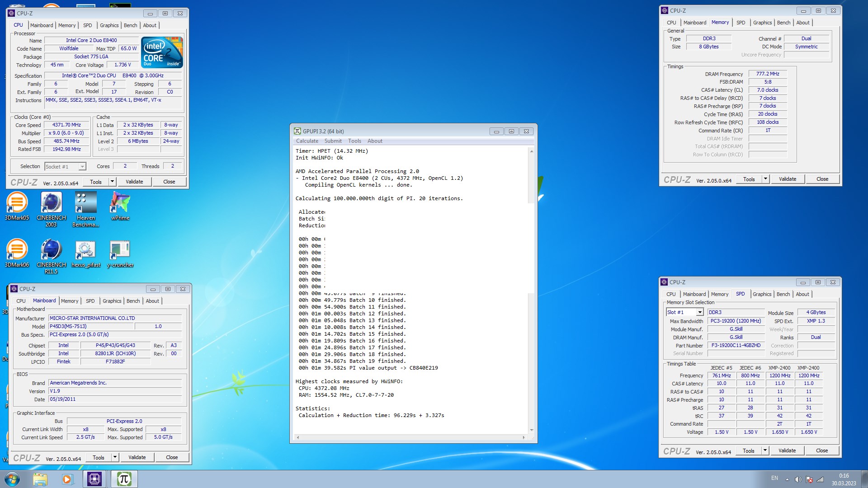The image size is (868, 488).
Task: Click the DRAM Frequency value 777.2 MHz
Action: tap(768, 74)
